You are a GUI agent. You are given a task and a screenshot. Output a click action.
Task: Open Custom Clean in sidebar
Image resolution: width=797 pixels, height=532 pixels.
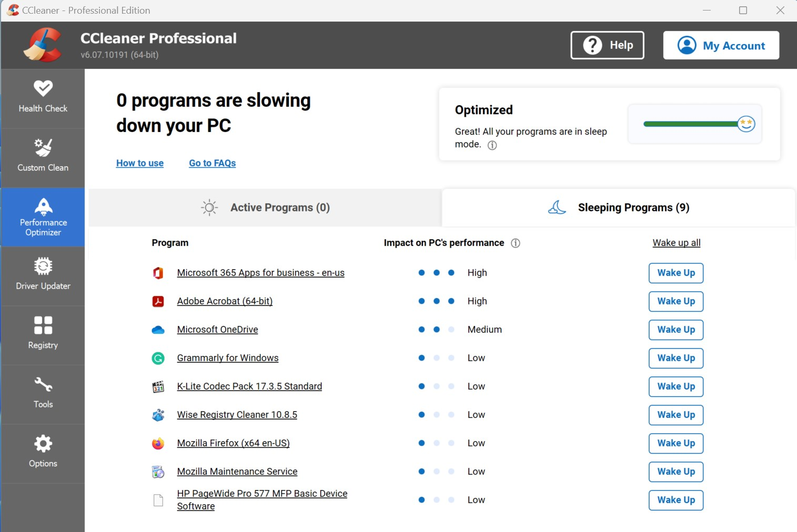[x=43, y=157]
